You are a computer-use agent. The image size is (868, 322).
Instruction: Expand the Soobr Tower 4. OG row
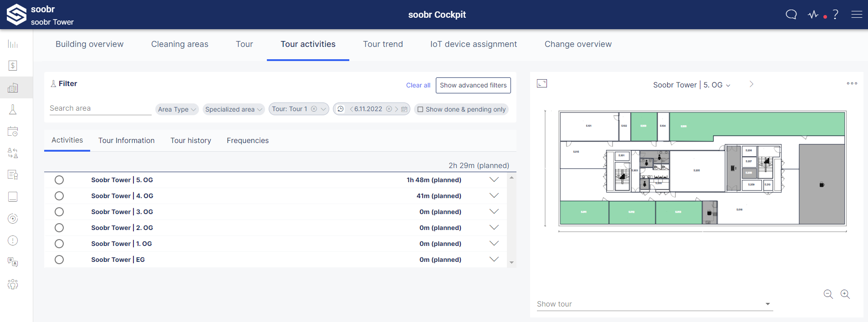click(494, 196)
